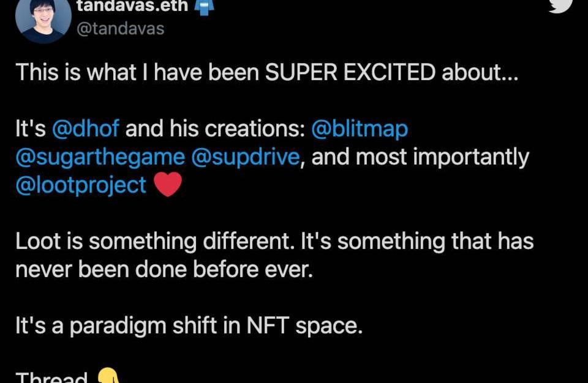Click the line "never been done before ever."
The width and height of the screenshot is (588, 383).
(x=164, y=269)
